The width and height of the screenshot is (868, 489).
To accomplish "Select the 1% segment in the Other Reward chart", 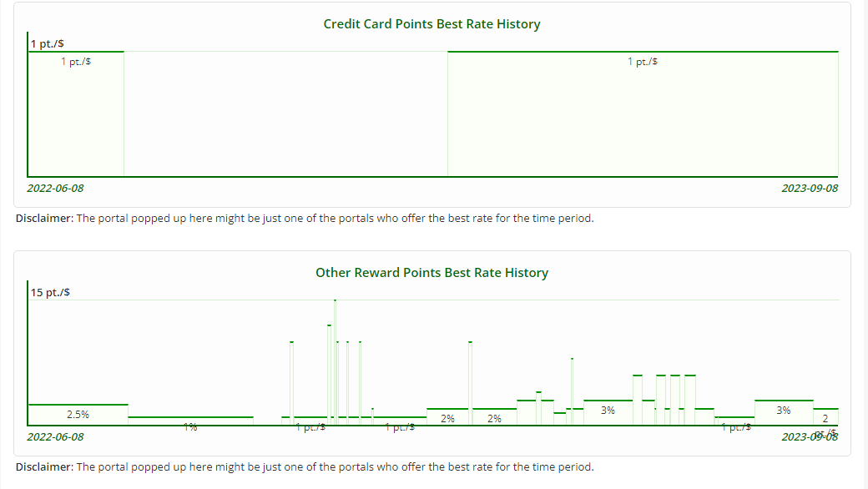I will [190, 421].
